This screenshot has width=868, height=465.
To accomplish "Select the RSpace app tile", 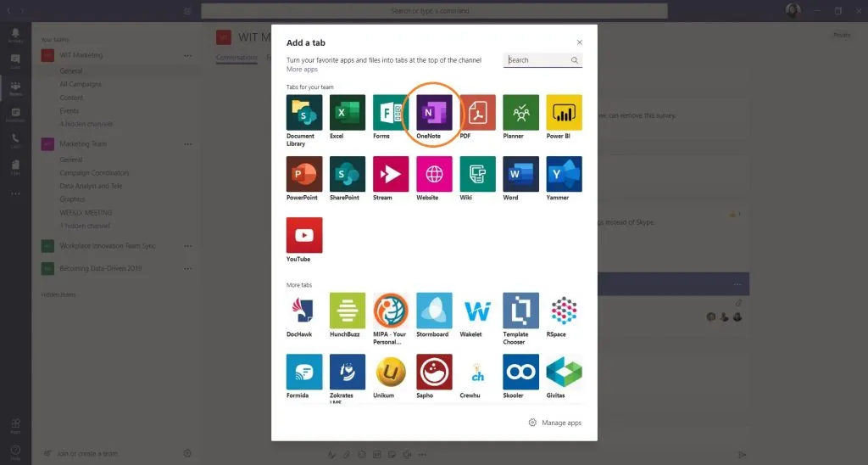I will tap(564, 311).
